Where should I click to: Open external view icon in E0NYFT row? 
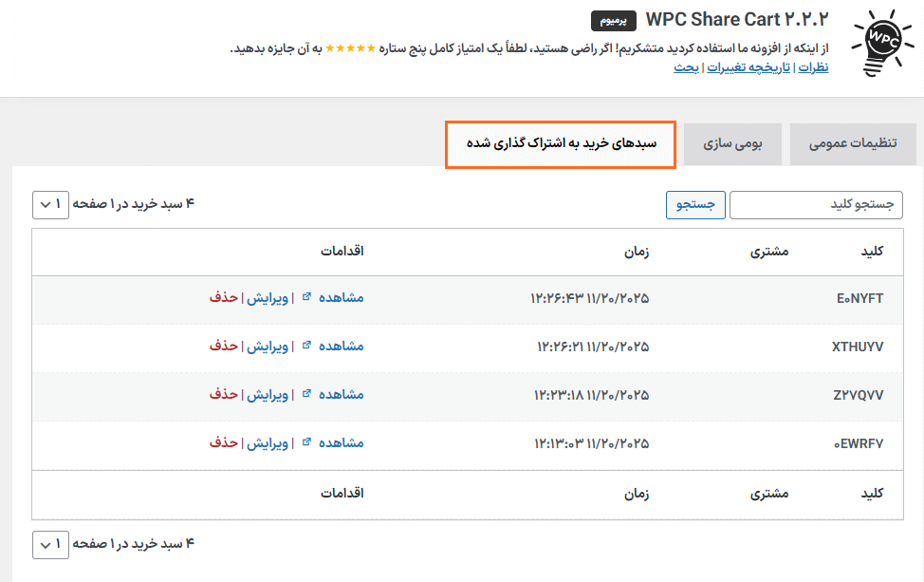pos(305,295)
